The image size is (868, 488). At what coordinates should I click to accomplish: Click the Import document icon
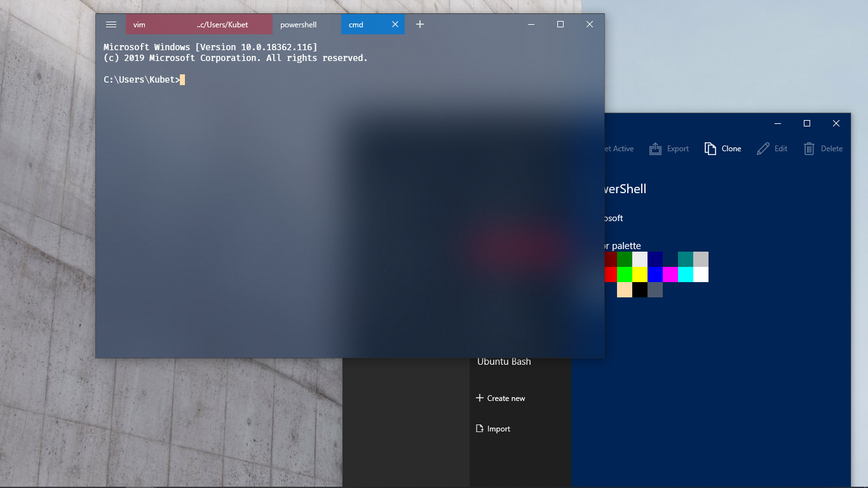point(478,428)
